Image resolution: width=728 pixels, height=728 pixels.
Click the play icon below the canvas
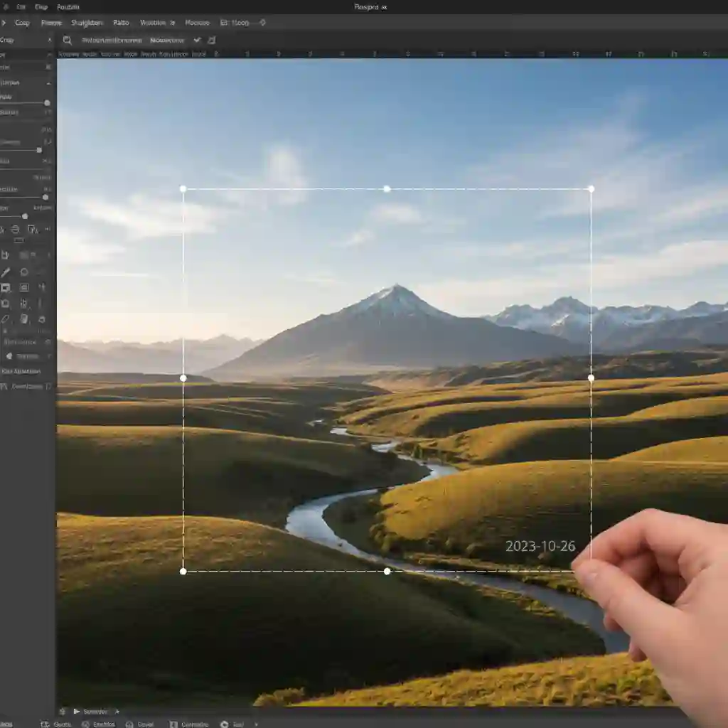click(x=76, y=711)
